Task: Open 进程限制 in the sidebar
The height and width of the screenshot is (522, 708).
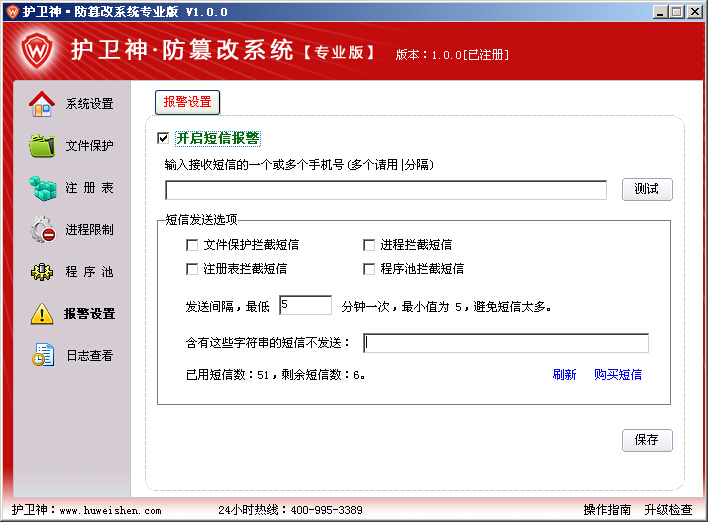Action: click(89, 229)
